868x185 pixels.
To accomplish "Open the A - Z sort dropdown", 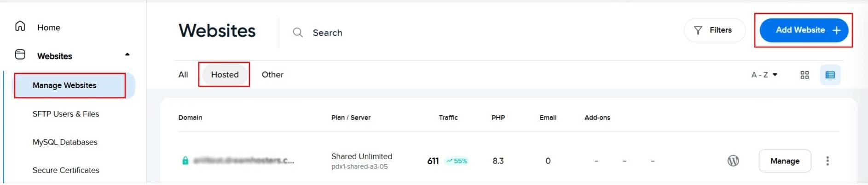I will click(764, 75).
